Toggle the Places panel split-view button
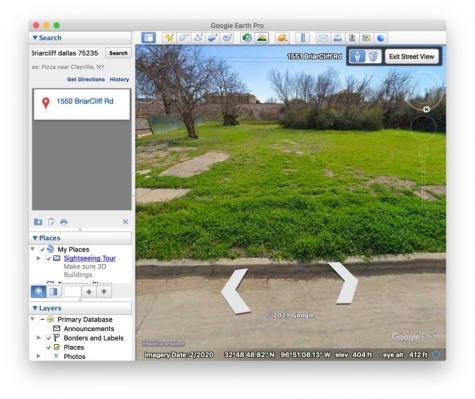The image size is (475, 399). click(x=54, y=292)
